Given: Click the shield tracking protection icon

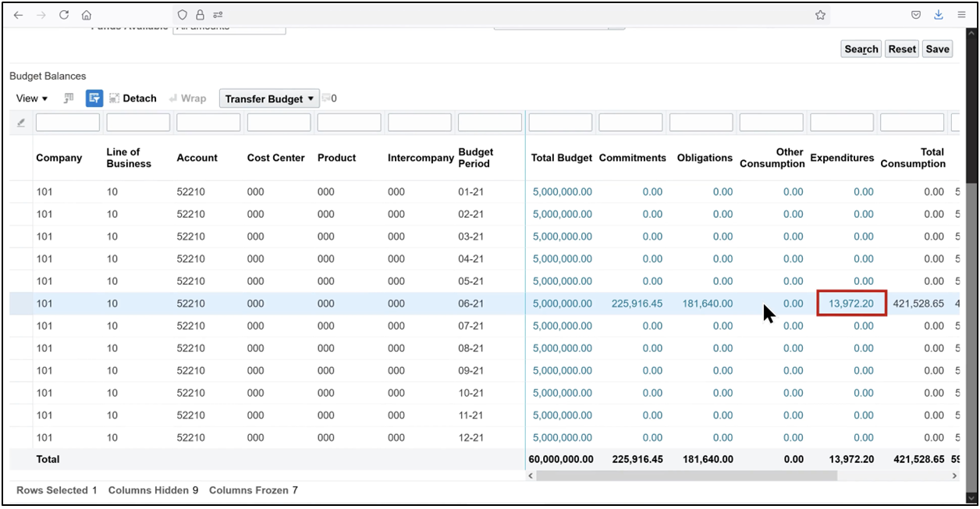Looking at the screenshot, I should tap(181, 14).
